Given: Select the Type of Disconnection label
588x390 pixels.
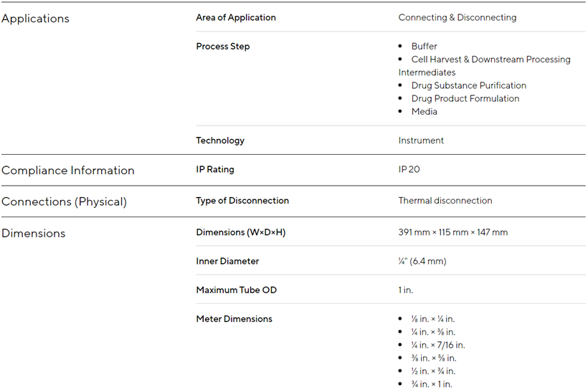Looking at the screenshot, I should pyautogui.click(x=242, y=201).
